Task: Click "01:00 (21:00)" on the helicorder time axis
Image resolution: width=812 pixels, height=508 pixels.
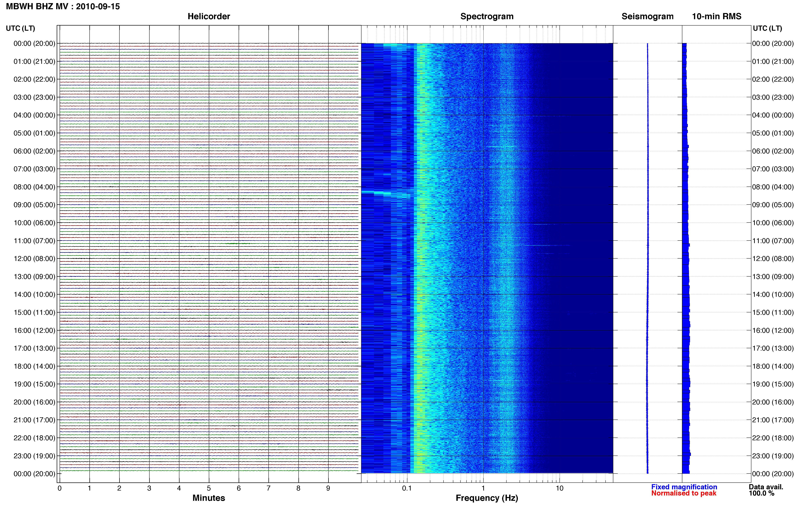Action: pyautogui.click(x=34, y=62)
